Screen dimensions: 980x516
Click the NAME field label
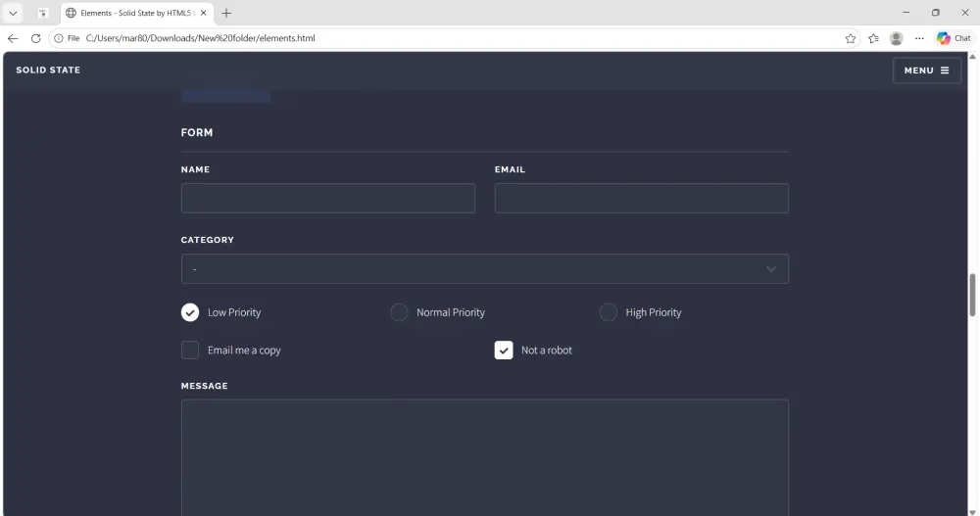(195, 169)
